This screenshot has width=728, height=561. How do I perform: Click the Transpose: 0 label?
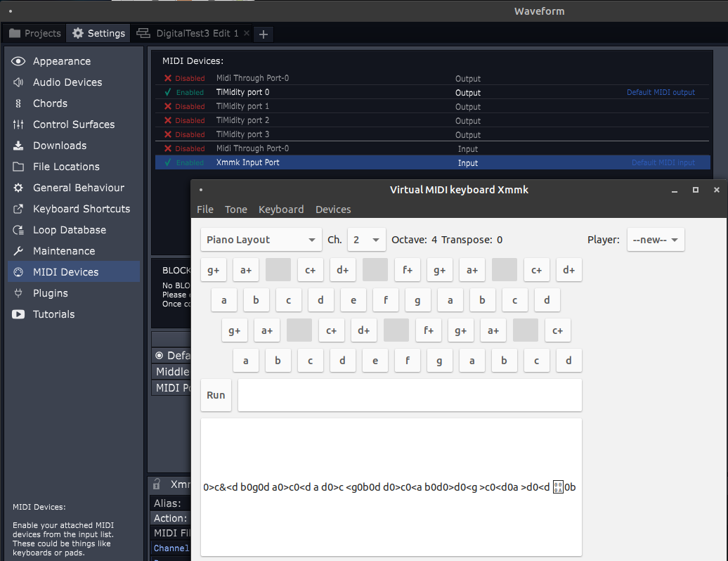click(x=472, y=240)
